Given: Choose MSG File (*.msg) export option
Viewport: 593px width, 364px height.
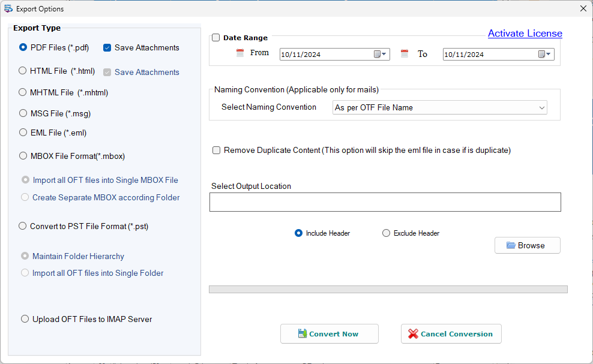Looking at the screenshot, I should coord(23,113).
